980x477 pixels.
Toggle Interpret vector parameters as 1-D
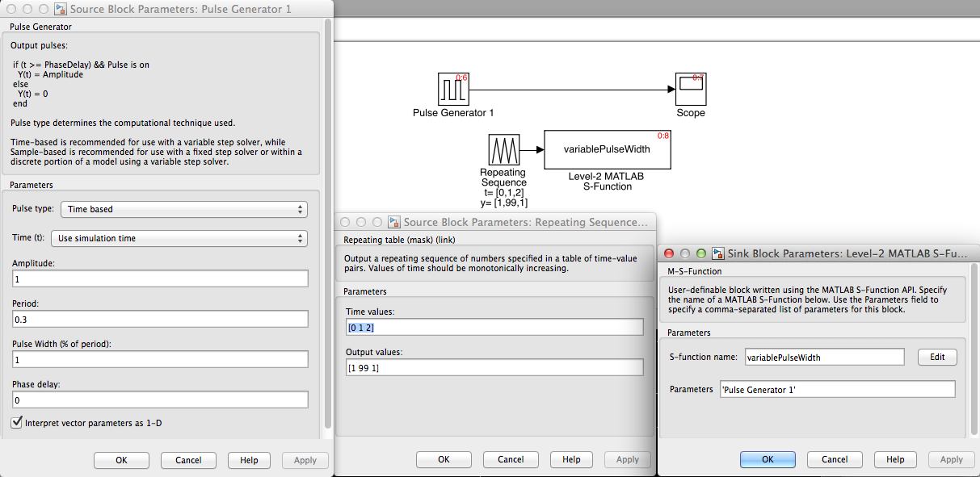coord(17,422)
